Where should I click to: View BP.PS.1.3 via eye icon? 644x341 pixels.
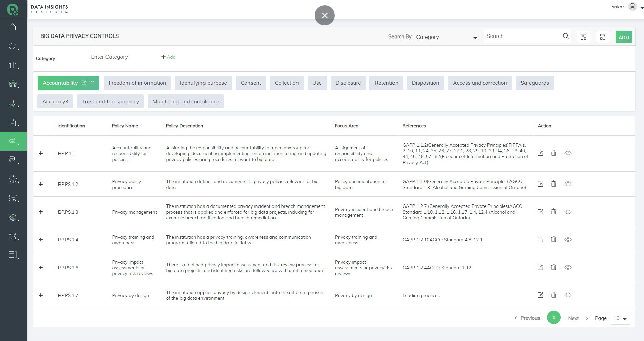(568, 212)
